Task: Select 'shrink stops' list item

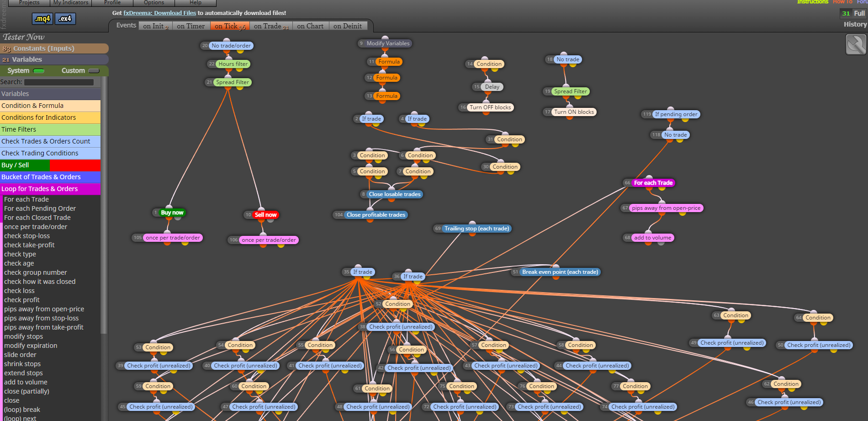Action: [22, 364]
